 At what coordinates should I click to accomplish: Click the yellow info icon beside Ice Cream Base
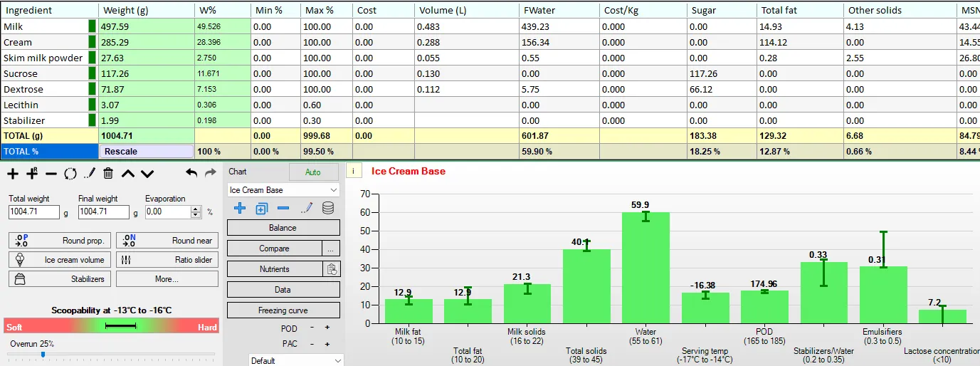pos(354,172)
